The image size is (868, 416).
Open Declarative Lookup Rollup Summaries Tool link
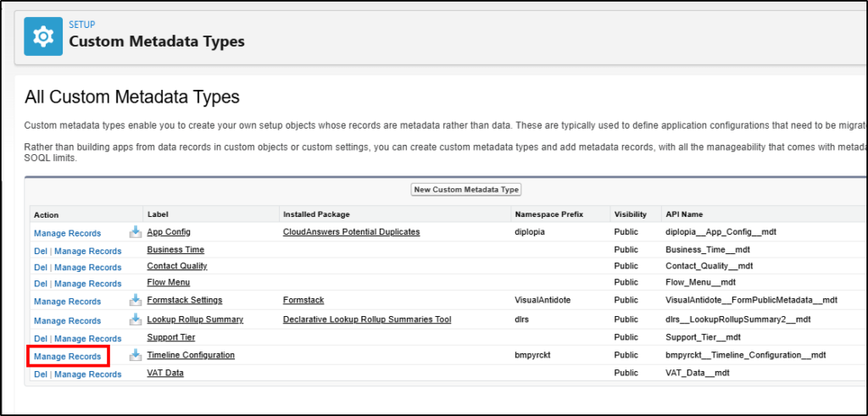tap(367, 319)
